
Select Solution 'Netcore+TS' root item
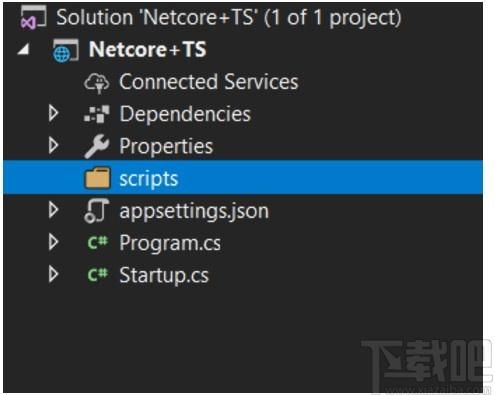[229, 17]
